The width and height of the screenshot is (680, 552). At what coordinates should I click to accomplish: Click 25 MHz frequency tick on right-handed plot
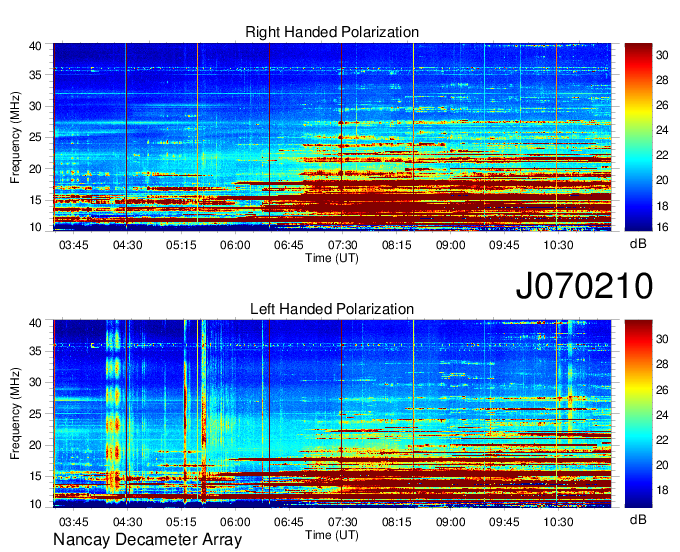click(36, 137)
